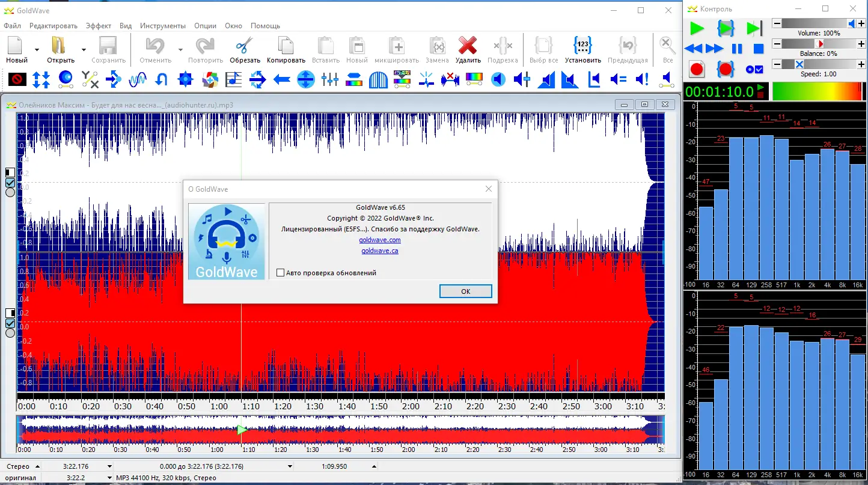Open the Вид menu
Image resolution: width=868 pixels, height=485 pixels.
[126, 26]
